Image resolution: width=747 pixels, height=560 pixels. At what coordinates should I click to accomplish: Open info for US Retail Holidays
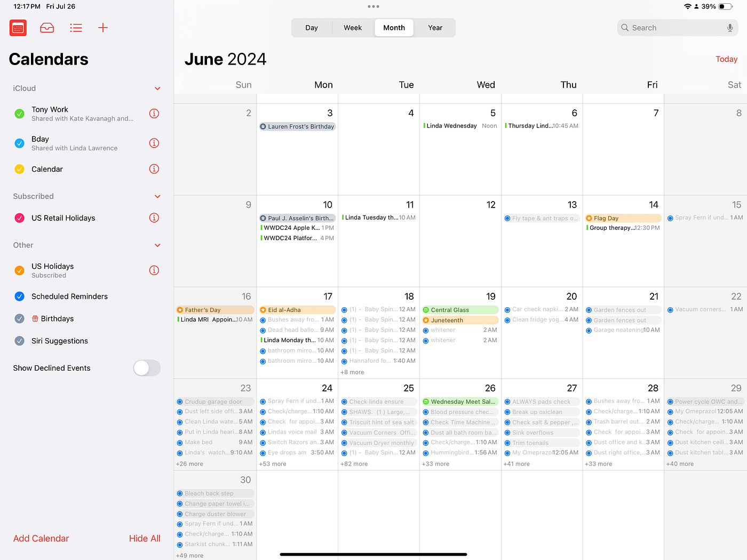point(154,218)
